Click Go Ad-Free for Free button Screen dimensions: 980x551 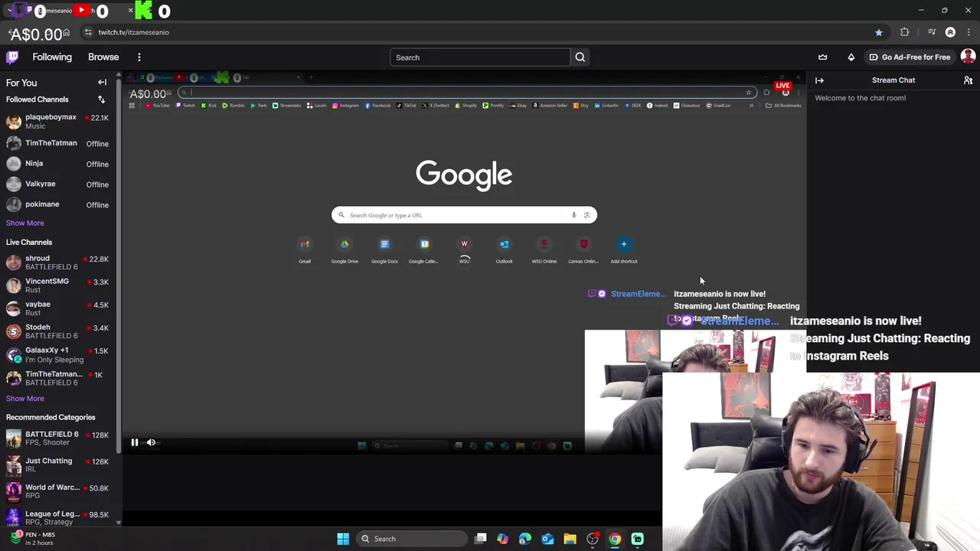coord(910,57)
